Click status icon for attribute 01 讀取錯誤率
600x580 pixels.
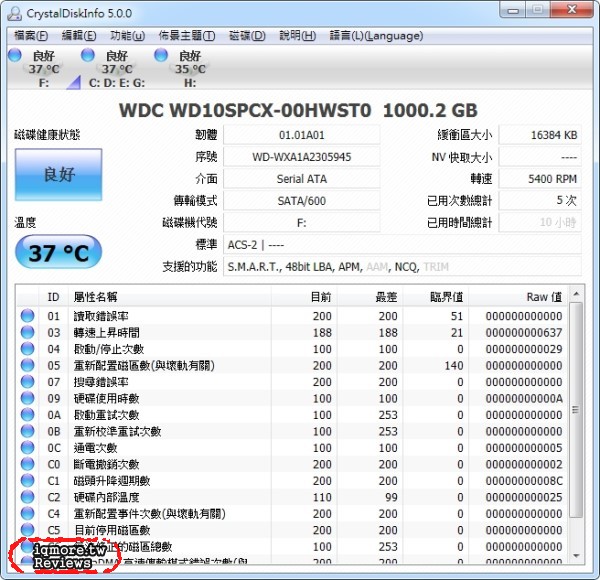(27, 316)
